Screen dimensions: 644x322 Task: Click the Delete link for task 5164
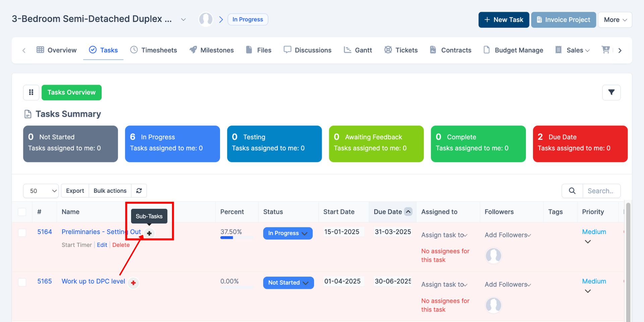pyautogui.click(x=121, y=245)
